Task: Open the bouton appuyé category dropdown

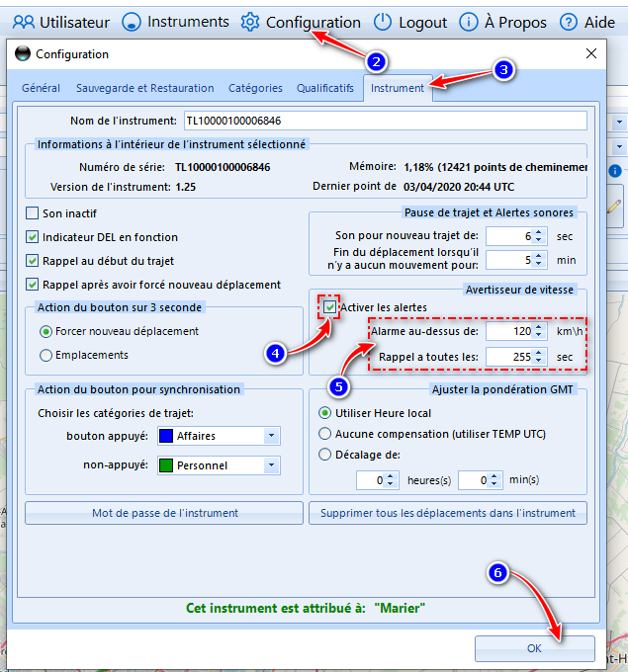Action: 271,436
